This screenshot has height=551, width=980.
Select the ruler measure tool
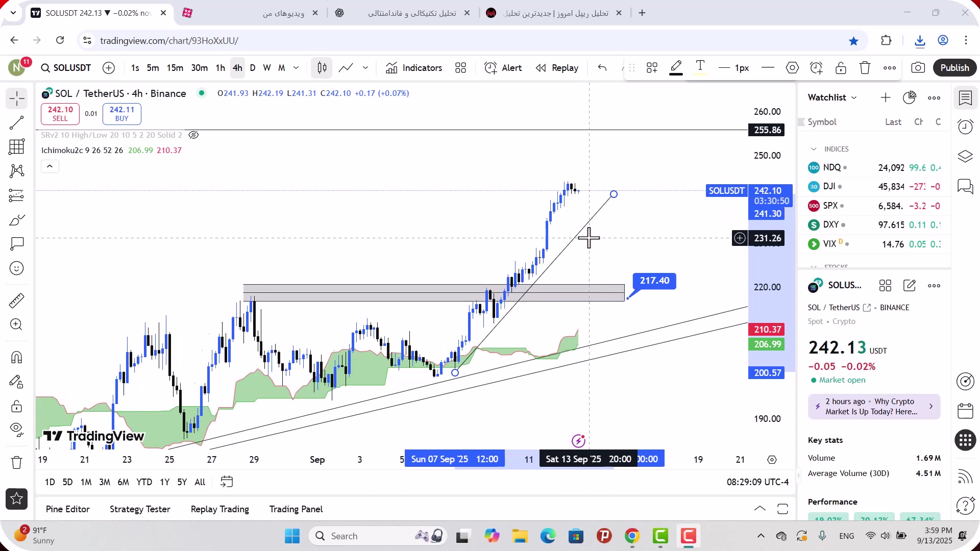coord(16,300)
